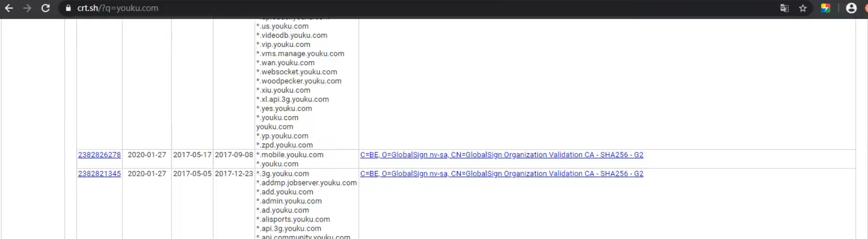Click the colorful extension icon in the toolbar

coord(825,8)
